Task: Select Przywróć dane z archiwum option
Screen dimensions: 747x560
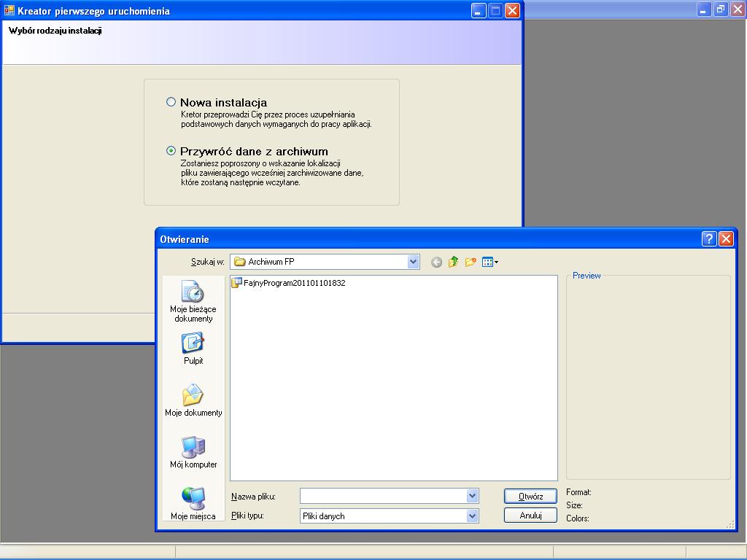Action: [x=171, y=151]
